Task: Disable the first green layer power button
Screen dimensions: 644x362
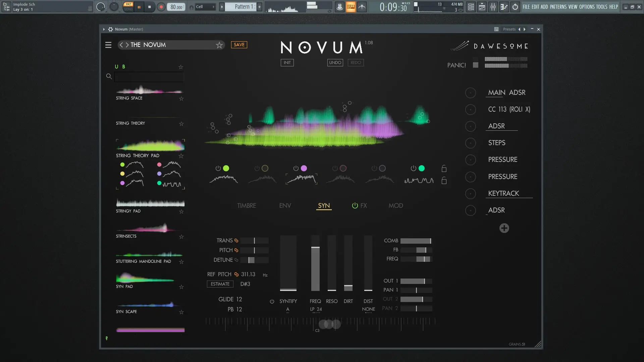Action: (218, 168)
